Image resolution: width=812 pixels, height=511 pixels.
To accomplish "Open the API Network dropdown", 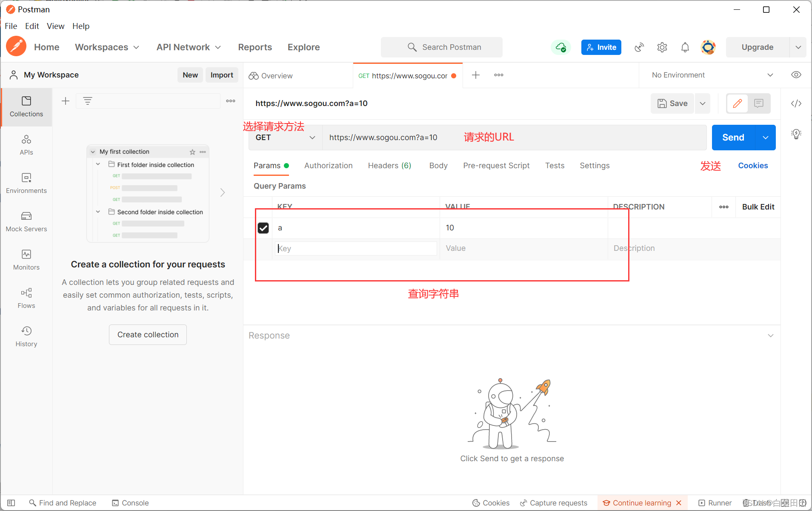I will [189, 47].
